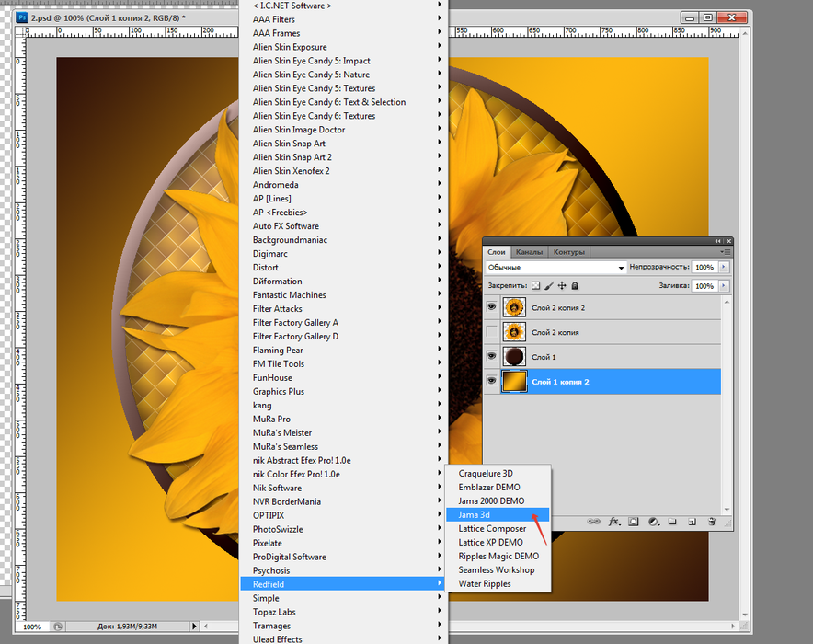Choose Jama 2000 DEMO filter
This screenshot has width=813, height=644.
[498, 500]
